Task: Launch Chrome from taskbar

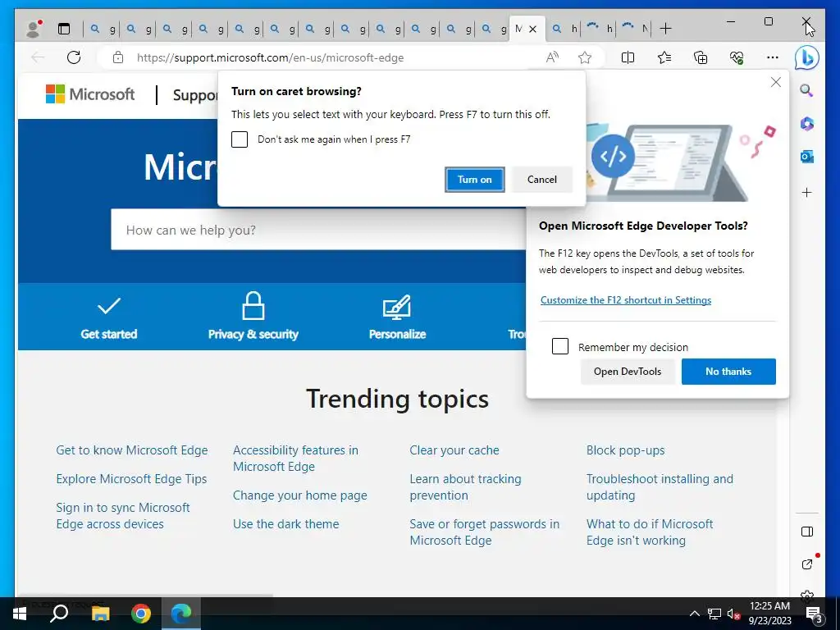Action: [x=141, y=614]
